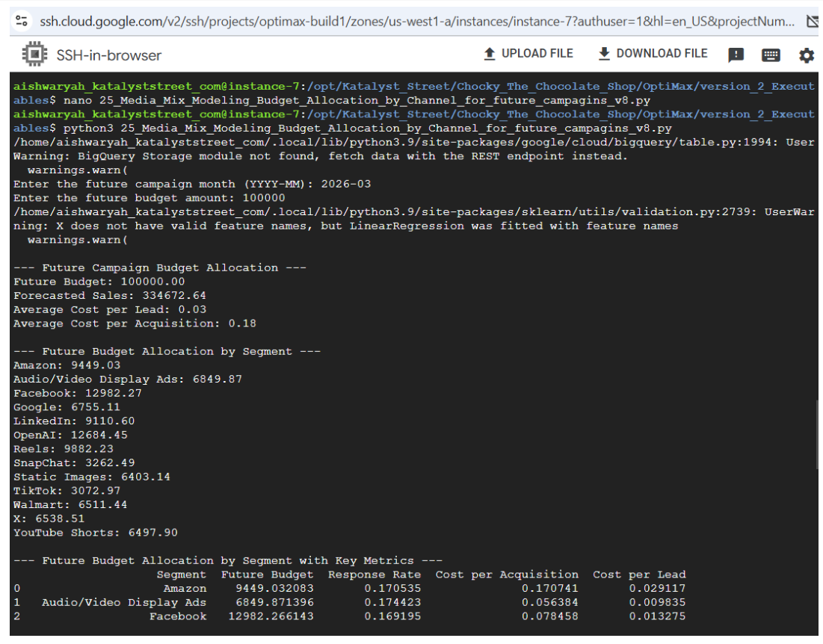This screenshot has height=644, width=823.
Task: Click the 'Walmart: 6511.44' line
Action: [70, 505]
